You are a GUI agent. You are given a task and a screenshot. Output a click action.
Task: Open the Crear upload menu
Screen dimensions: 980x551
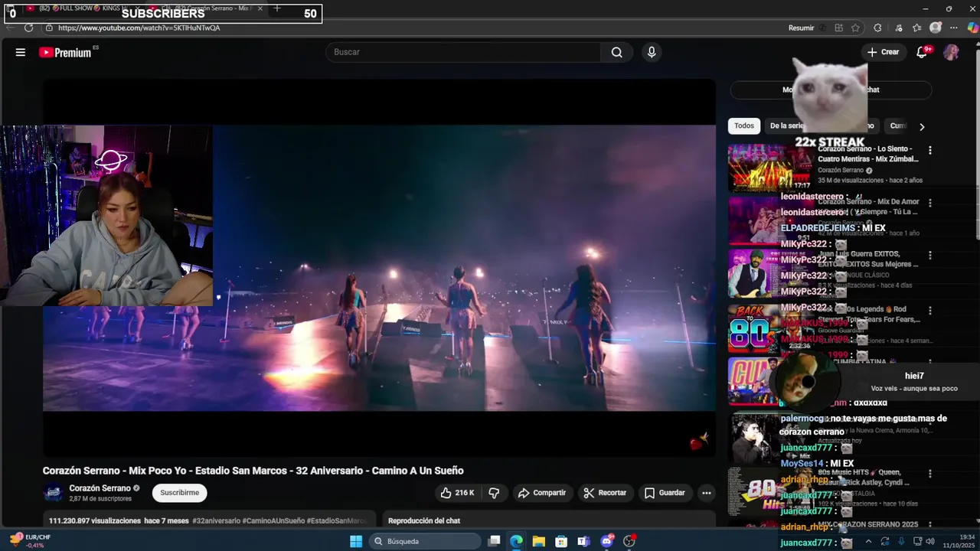click(883, 52)
